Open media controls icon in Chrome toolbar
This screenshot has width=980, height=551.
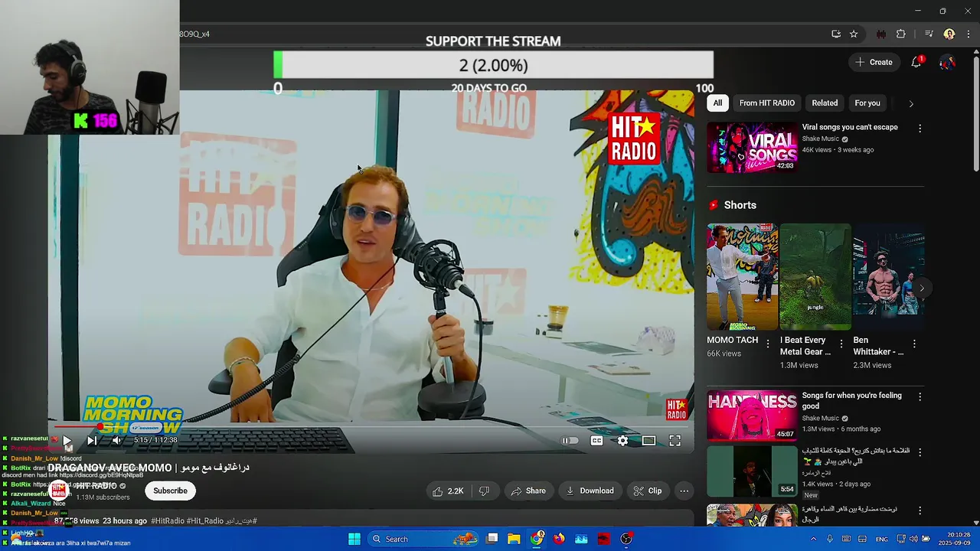(x=929, y=34)
